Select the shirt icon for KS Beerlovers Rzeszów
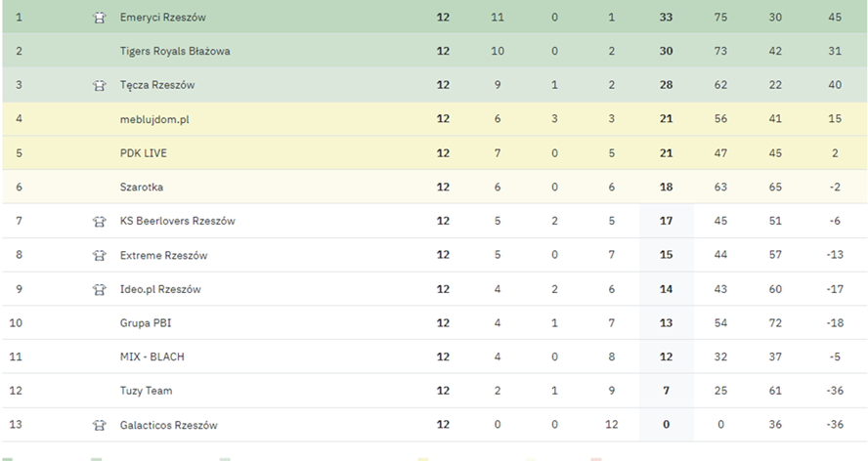Image resolution: width=868 pixels, height=461 pixels. (99, 221)
